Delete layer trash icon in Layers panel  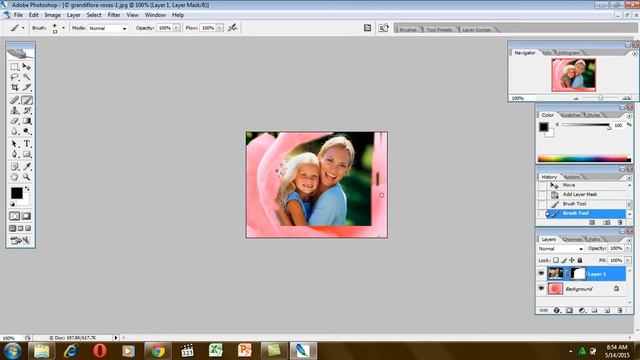(620, 310)
